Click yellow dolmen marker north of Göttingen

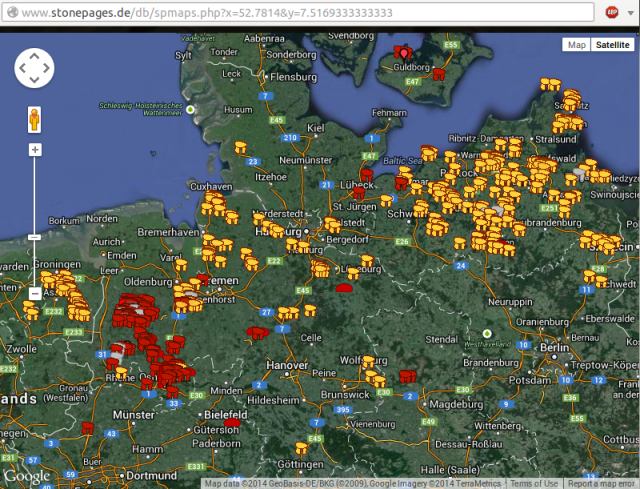pos(301,448)
